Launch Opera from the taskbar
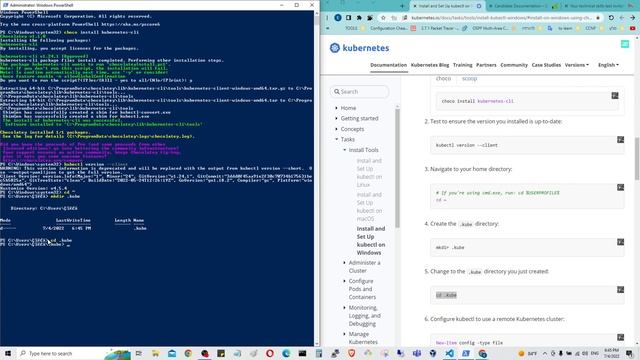The height and width of the screenshot is (360, 640). 270,353
